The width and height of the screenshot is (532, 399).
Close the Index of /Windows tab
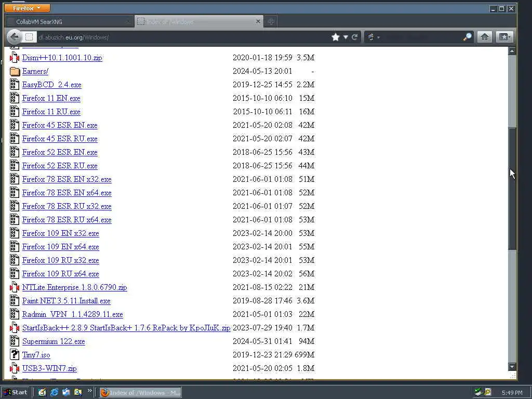258,21
